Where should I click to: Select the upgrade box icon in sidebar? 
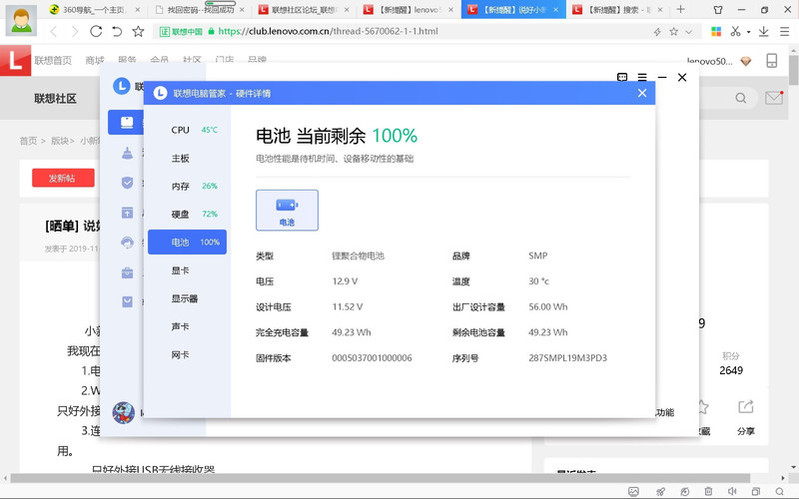click(x=127, y=213)
